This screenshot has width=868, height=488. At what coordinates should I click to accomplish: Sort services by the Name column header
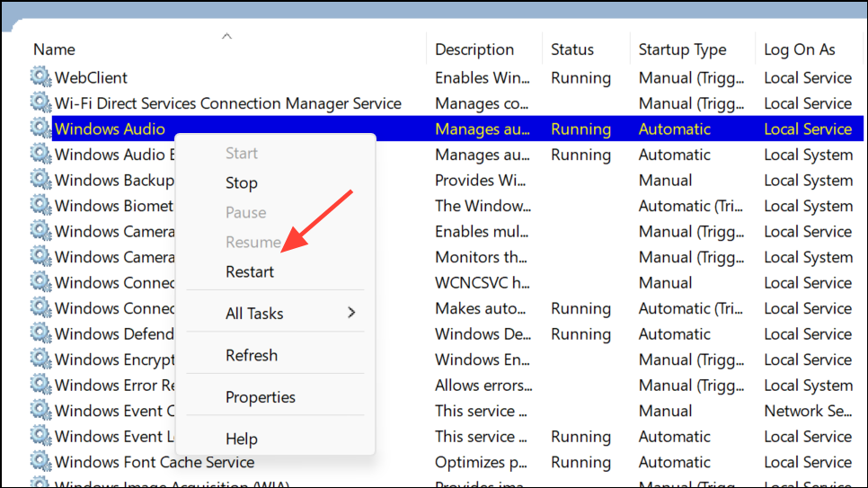pos(55,49)
